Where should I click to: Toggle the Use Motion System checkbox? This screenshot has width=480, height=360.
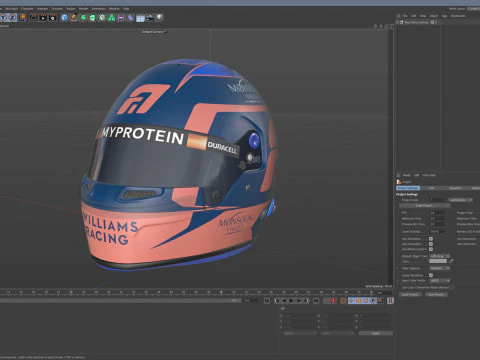pos(431,249)
